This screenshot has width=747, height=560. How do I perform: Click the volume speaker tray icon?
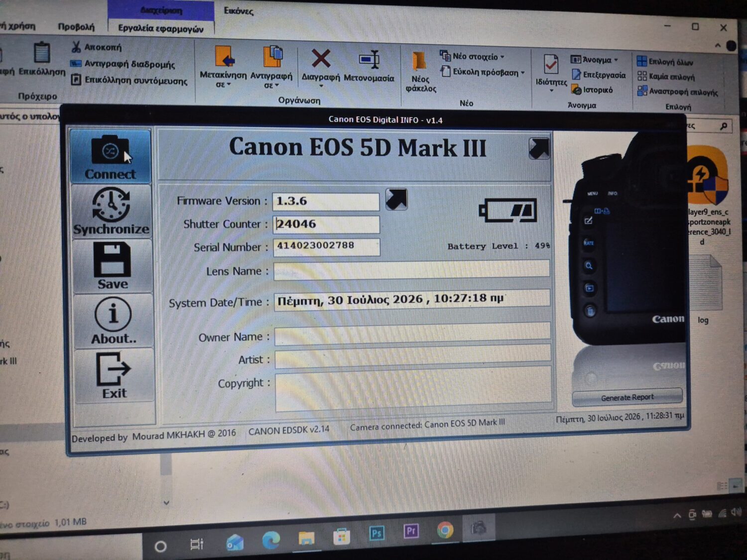point(737,512)
